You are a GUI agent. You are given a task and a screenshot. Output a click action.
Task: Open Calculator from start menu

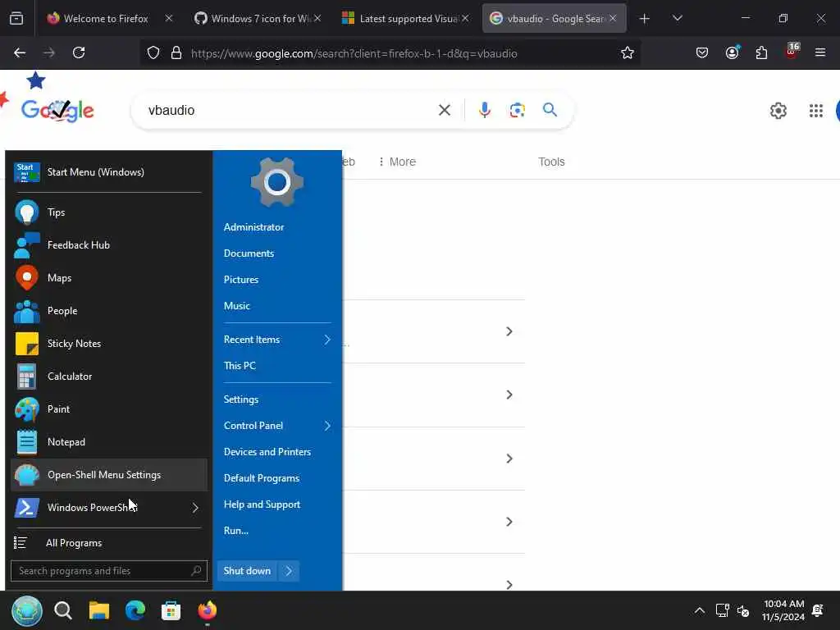click(x=109, y=376)
